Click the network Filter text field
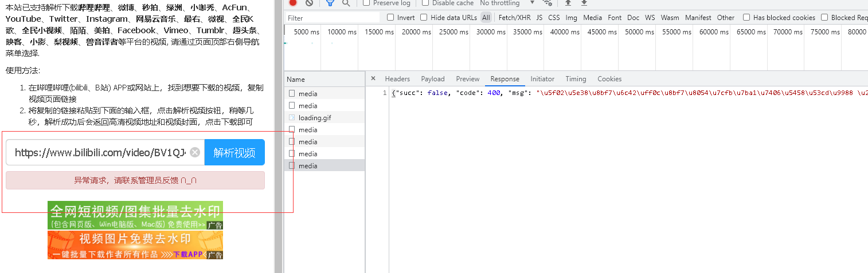The image size is (868, 273). (333, 18)
